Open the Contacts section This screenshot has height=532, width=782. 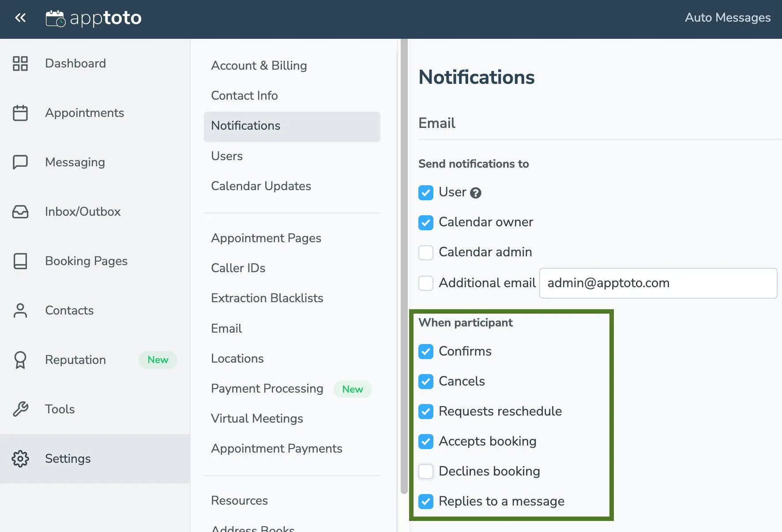pyautogui.click(x=69, y=310)
